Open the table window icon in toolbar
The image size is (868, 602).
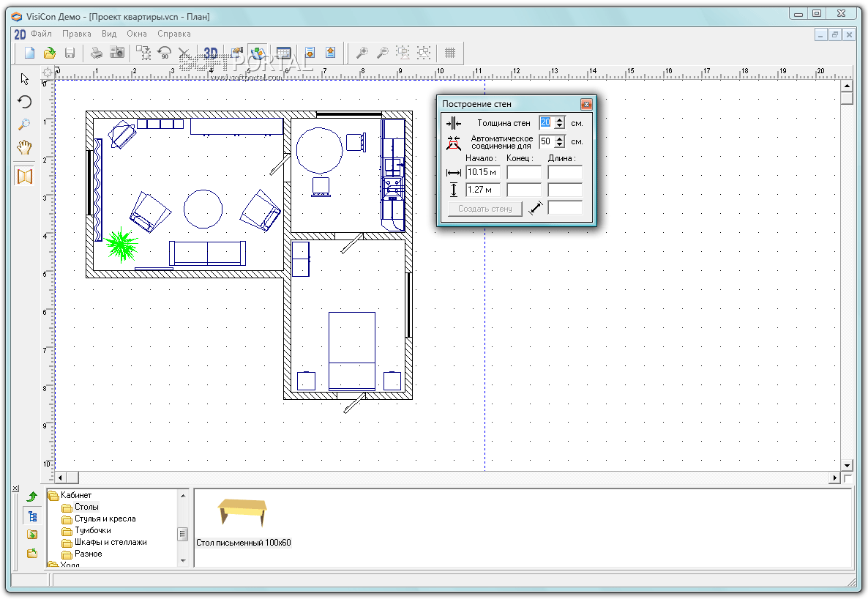(x=283, y=53)
